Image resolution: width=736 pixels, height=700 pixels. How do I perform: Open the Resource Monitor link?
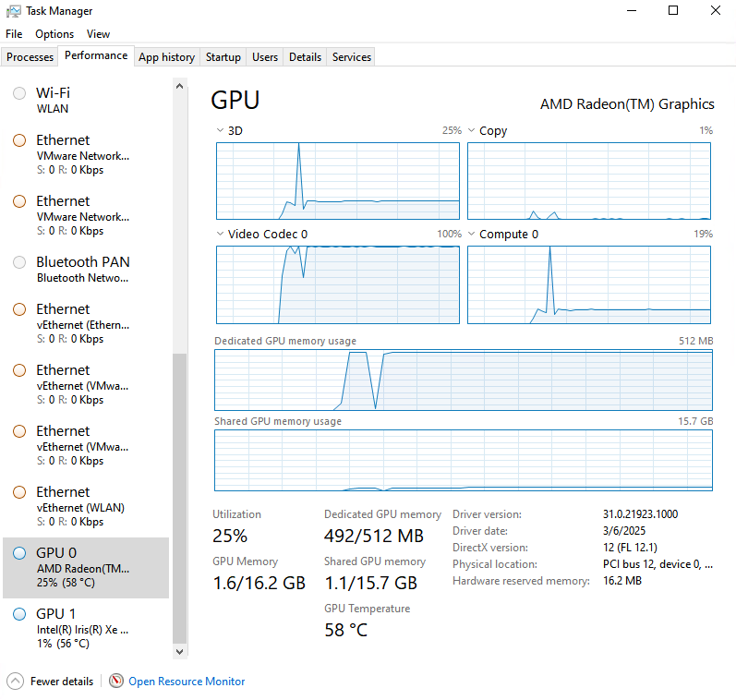tap(187, 682)
